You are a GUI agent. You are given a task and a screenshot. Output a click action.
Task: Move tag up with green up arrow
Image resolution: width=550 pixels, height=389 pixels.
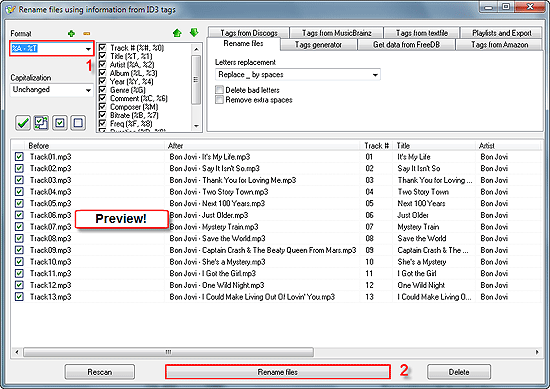click(x=177, y=33)
